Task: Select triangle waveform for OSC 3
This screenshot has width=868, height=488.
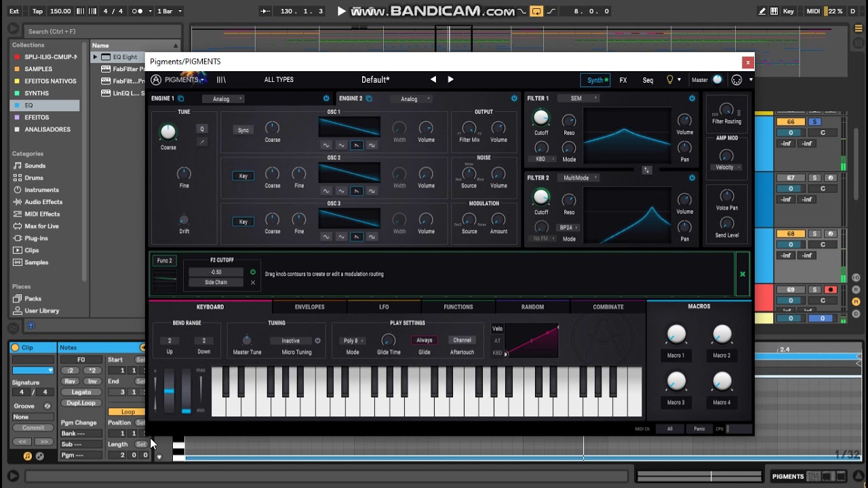Action: click(x=342, y=237)
